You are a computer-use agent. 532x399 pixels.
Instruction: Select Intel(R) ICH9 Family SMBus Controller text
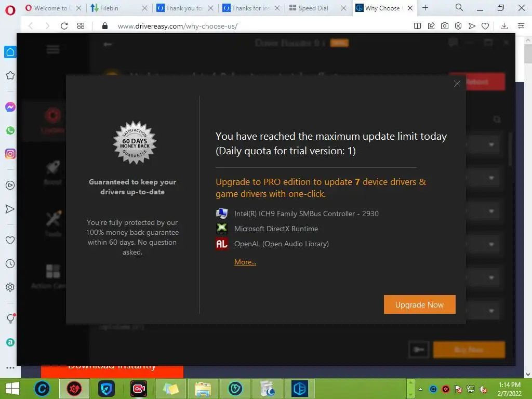(x=307, y=214)
